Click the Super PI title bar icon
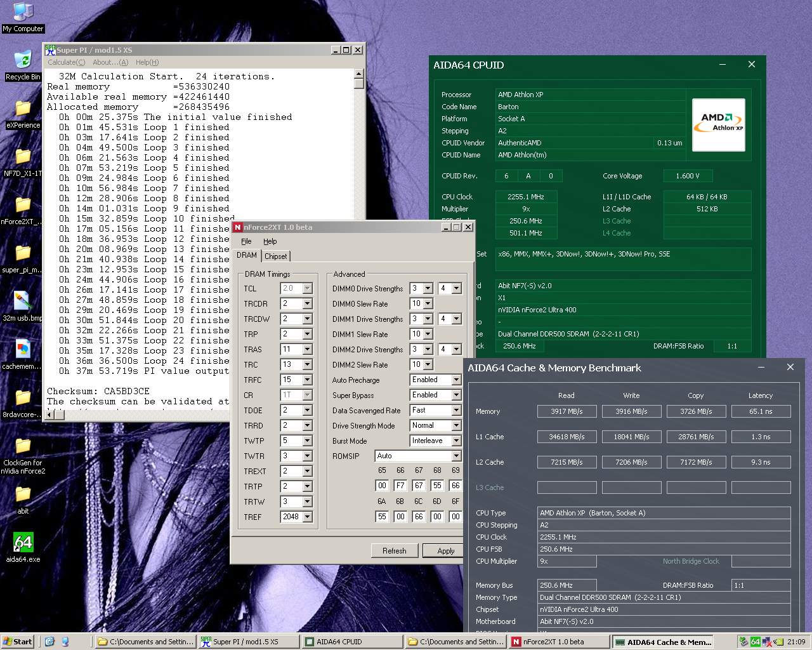Image resolution: width=812 pixels, height=650 pixels. point(50,50)
